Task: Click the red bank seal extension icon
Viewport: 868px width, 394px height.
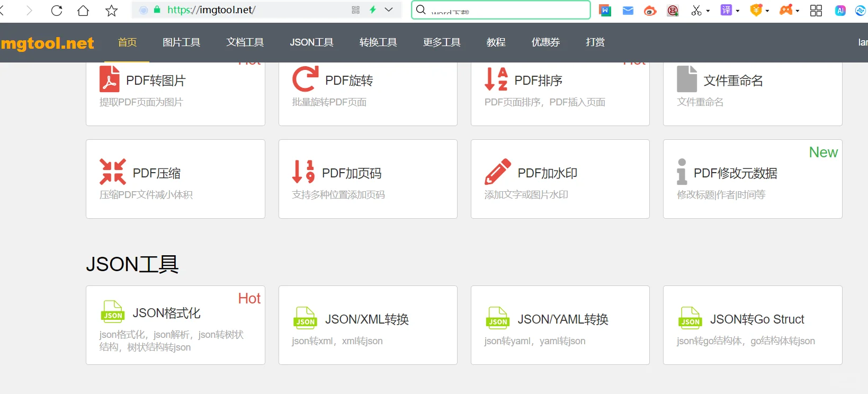Action: coord(673,10)
